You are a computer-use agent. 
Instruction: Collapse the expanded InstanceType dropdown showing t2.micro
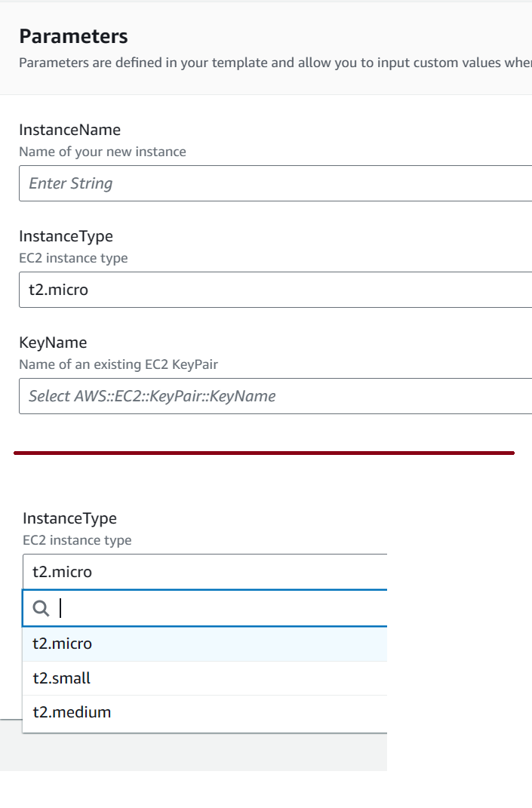click(x=205, y=572)
